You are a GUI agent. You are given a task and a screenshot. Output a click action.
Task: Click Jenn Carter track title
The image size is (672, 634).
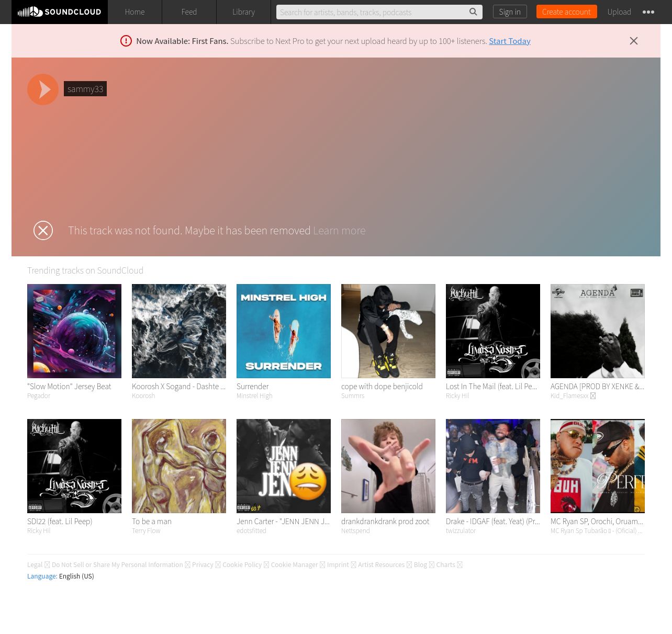tap(283, 522)
